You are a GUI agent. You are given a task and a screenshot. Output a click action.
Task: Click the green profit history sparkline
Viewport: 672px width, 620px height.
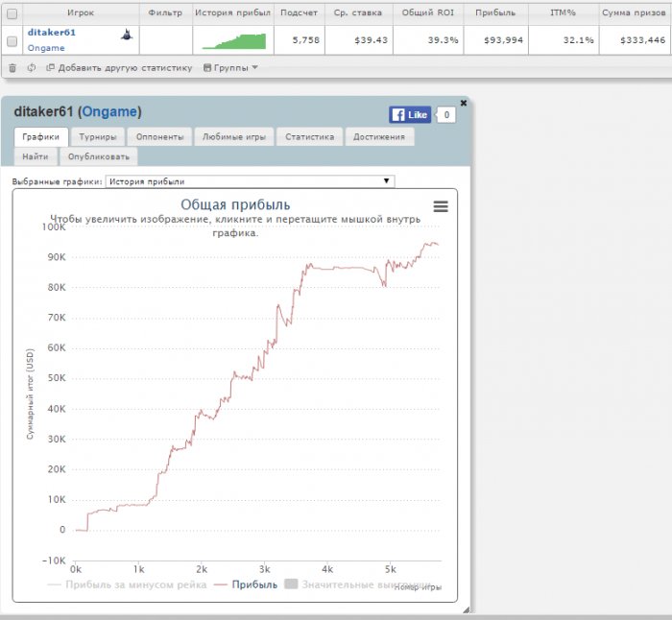[x=233, y=40]
